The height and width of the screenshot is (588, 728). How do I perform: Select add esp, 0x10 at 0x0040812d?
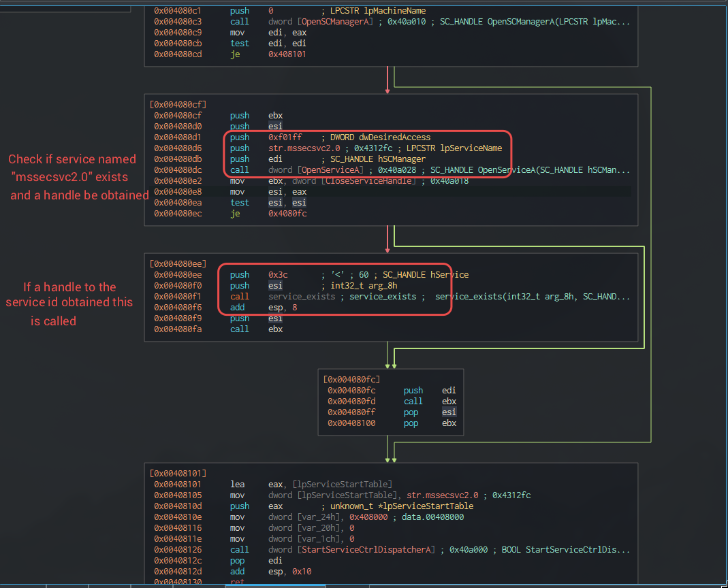pyautogui.click(x=233, y=572)
